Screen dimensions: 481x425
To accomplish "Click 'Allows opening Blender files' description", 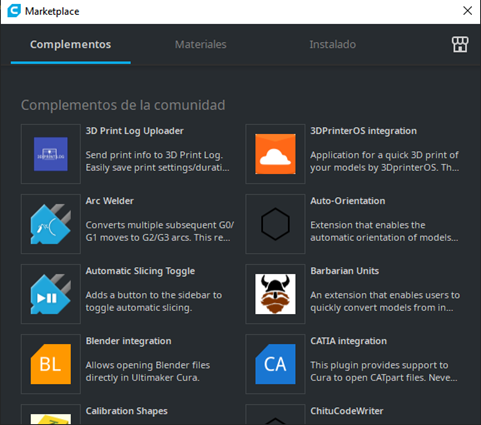I will pyautogui.click(x=148, y=371).
